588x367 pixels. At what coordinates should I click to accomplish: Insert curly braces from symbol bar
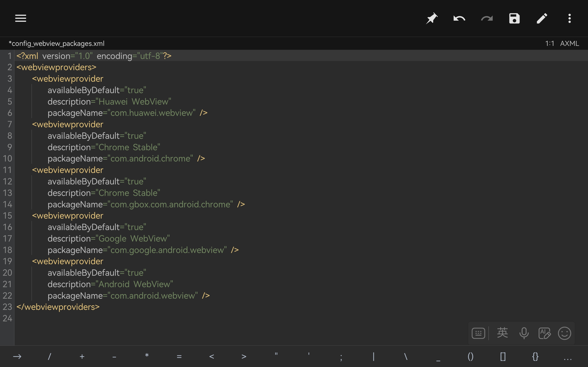point(535,356)
